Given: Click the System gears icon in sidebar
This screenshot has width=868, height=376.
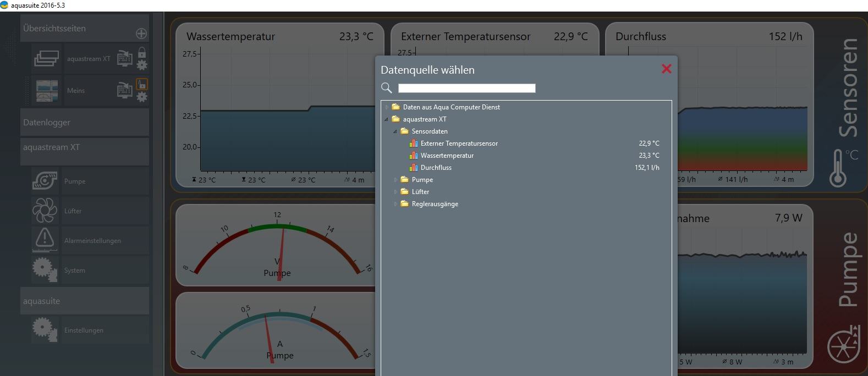Looking at the screenshot, I should point(45,270).
